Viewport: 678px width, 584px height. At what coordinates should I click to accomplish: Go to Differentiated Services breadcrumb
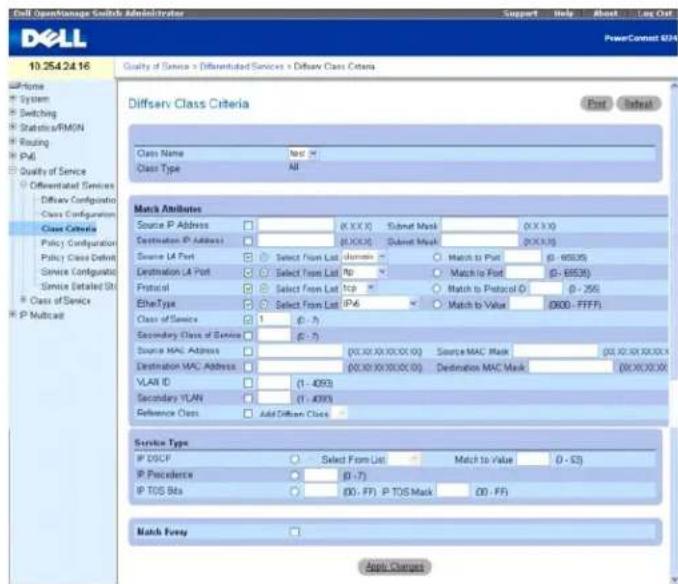(242, 67)
